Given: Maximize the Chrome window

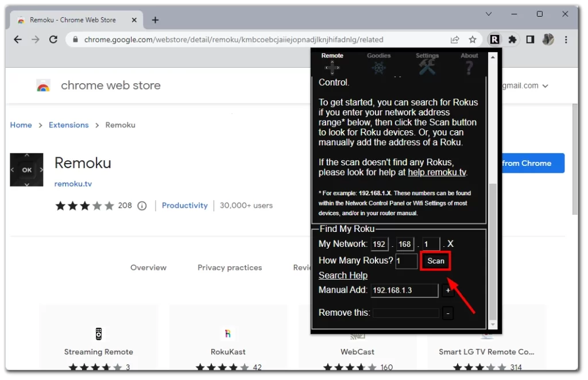Looking at the screenshot, I should 540,14.
